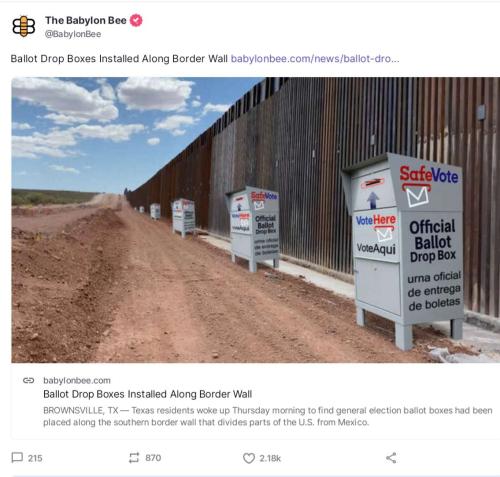Repost using the retweet arrows icon
The height and width of the screenshot is (477, 500).
coord(134,458)
